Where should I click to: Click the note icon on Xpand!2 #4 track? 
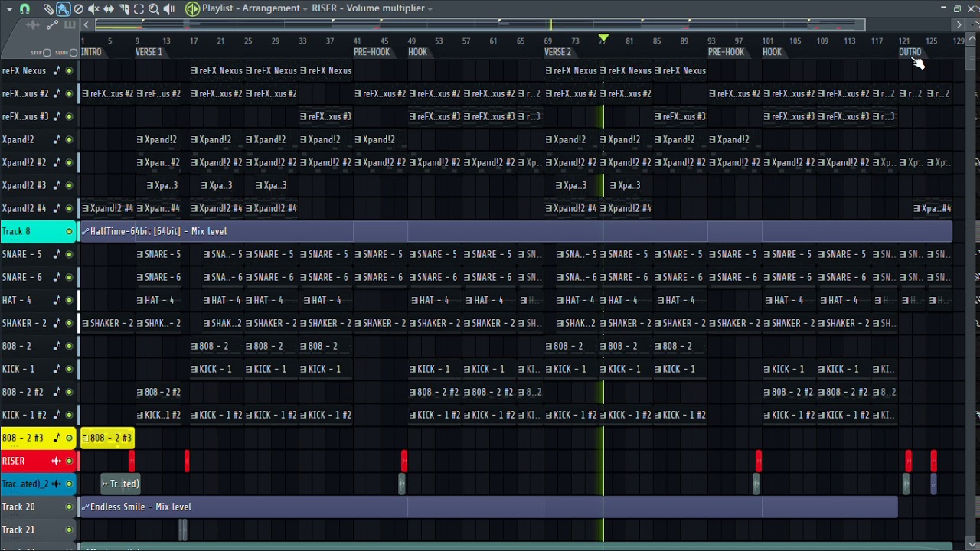pyautogui.click(x=57, y=208)
